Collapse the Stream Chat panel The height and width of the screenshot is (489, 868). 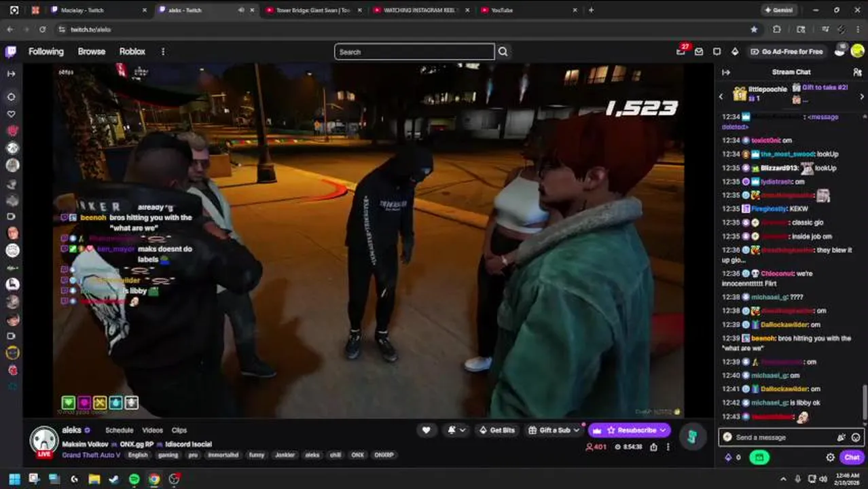[x=725, y=72]
